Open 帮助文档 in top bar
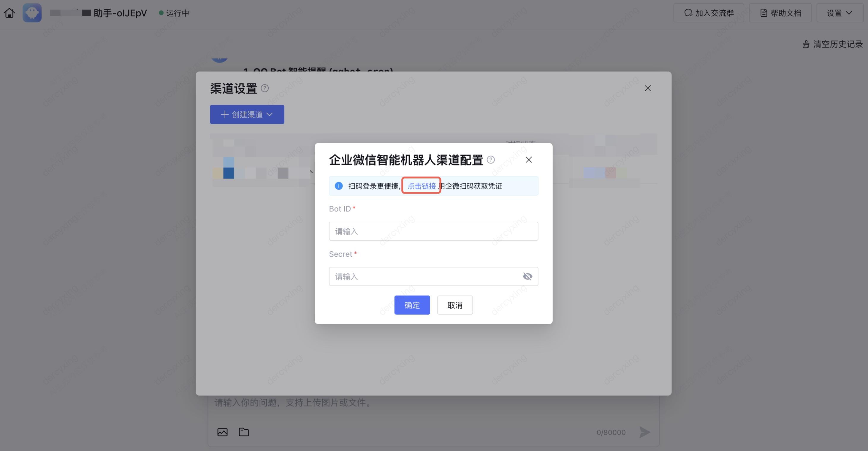 tap(780, 13)
